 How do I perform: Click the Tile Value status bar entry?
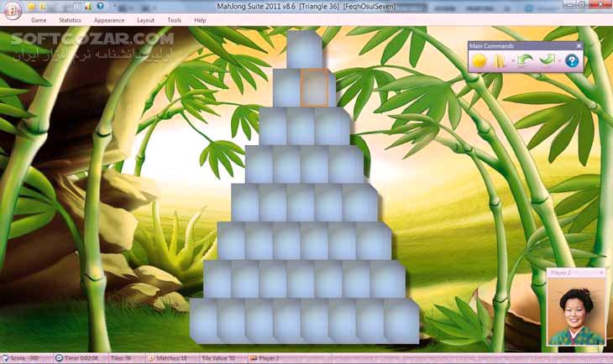[219, 358]
